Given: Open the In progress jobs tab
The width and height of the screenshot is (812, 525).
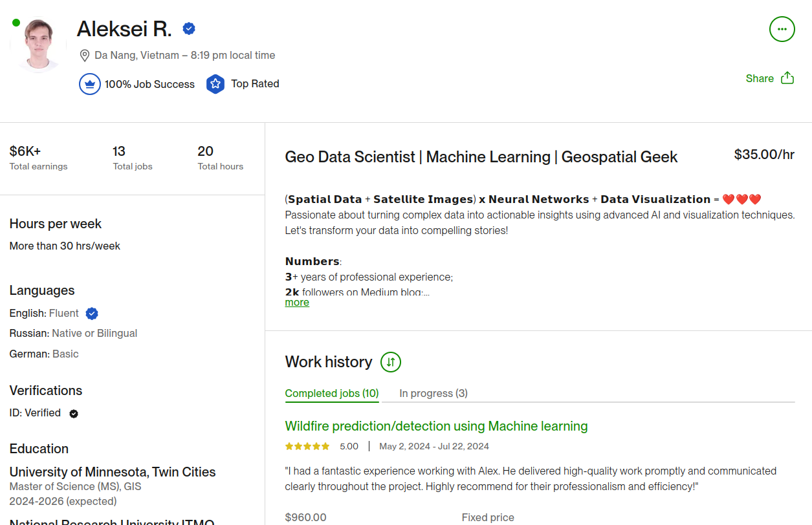Looking at the screenshot, I should pyautogui.click(x=433, y=393).
